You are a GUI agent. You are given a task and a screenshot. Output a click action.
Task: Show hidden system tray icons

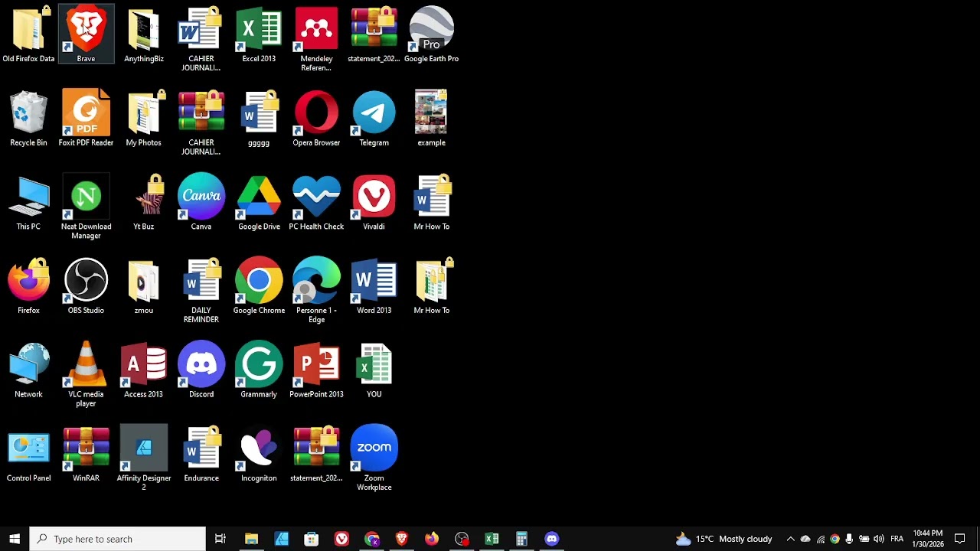click(x=791, y=539)
